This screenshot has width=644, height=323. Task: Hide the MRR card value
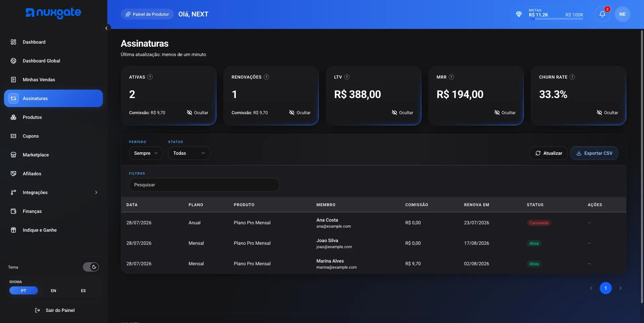click(x=505, y=112)
